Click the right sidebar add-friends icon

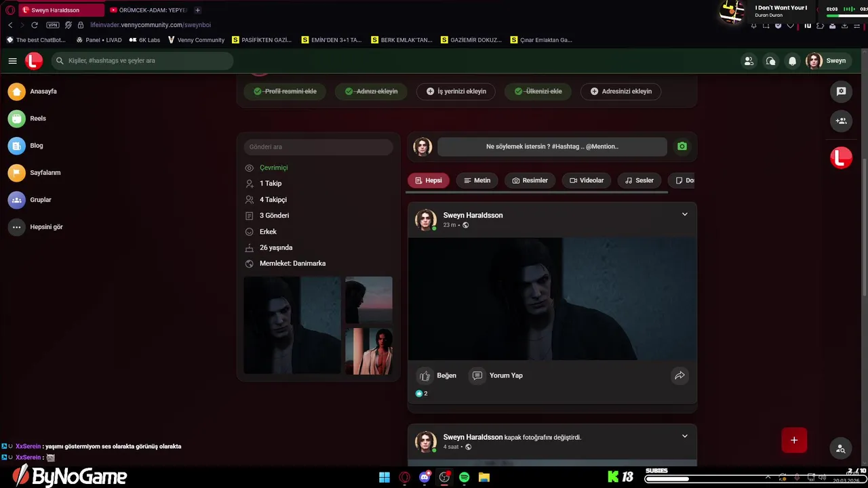coord(841,121)
